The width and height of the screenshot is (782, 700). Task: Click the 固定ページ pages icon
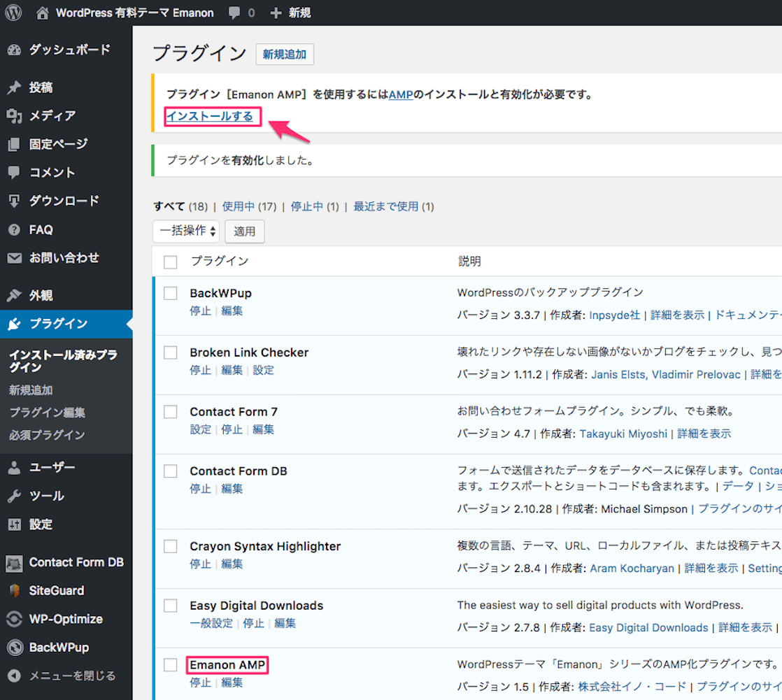[15, 144]
